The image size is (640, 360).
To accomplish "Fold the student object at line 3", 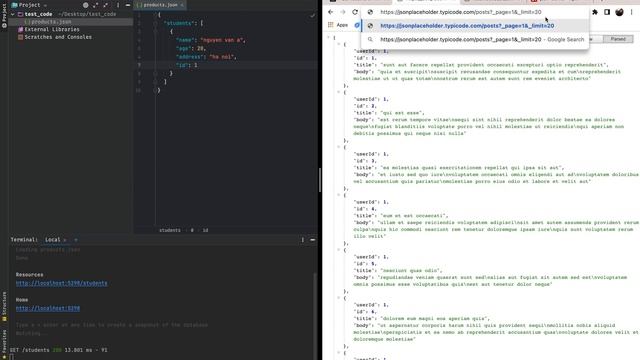I will [x=155, y=31].
